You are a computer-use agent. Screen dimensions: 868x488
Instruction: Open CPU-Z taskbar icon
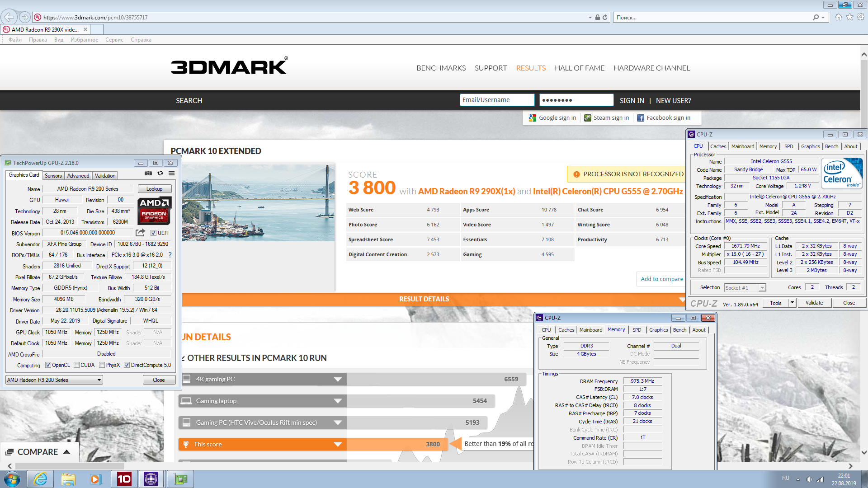pyautogui.click(x=151, y=479)
